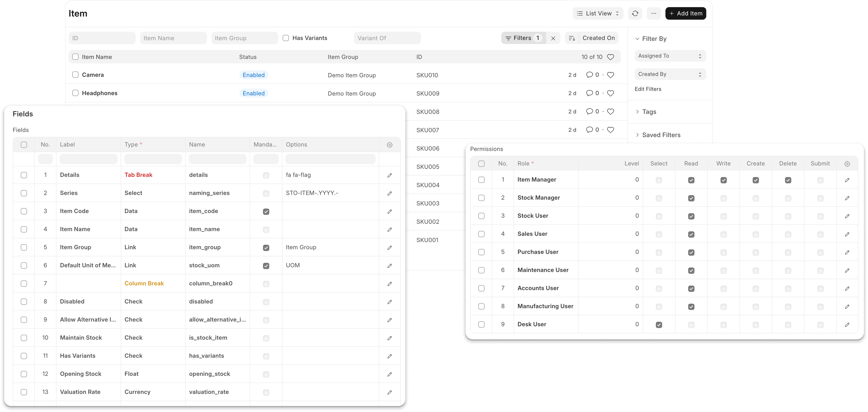Select all items via header checkbox
Viewport: 868px width, 412px height.
pyautogui.click(x=75, y=57)
